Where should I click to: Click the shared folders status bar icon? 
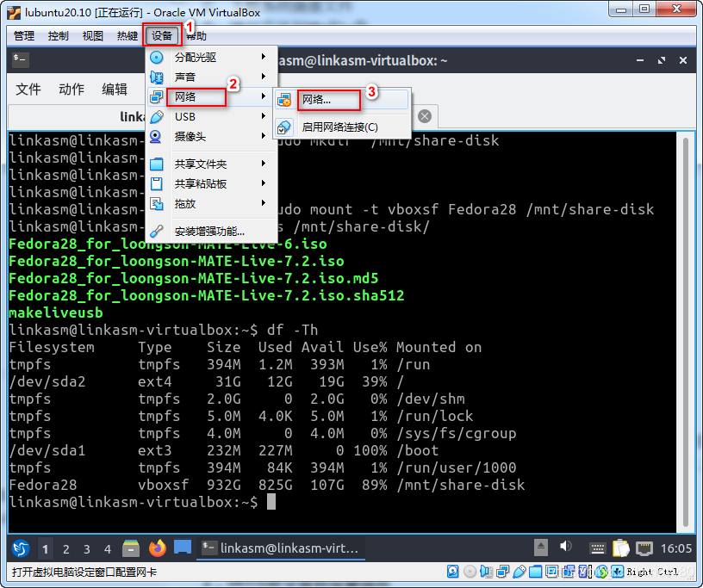[535, 572]
